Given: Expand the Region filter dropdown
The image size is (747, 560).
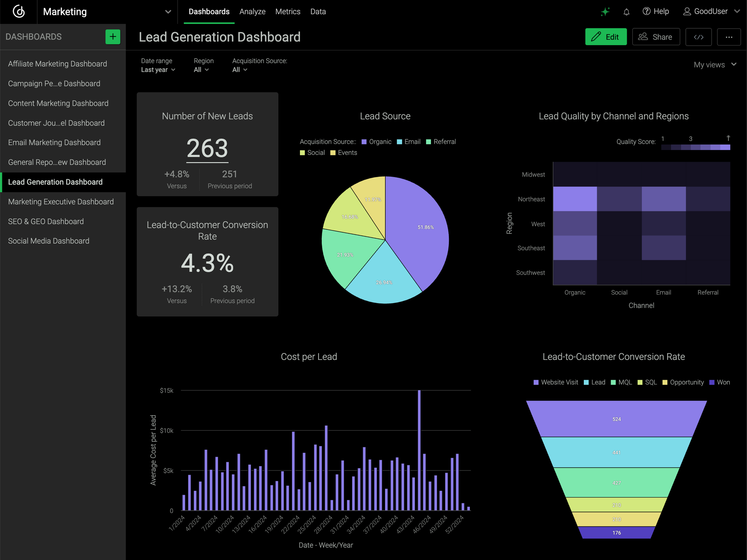Looking at the screenshot, I should tap(201, 69).
